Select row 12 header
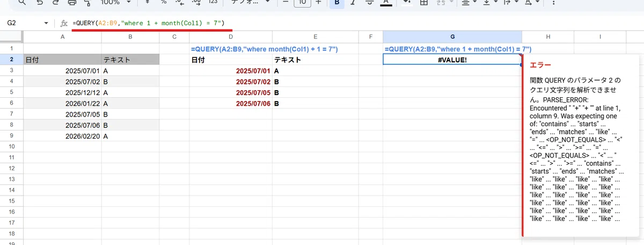This screenshot has width=644, height=245. (11, 169)
